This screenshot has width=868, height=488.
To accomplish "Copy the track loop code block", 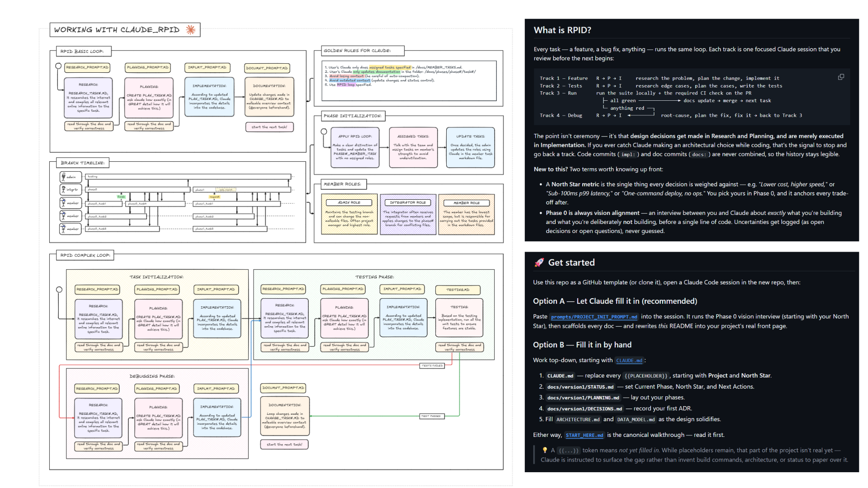I will click(x=841, y=77).
